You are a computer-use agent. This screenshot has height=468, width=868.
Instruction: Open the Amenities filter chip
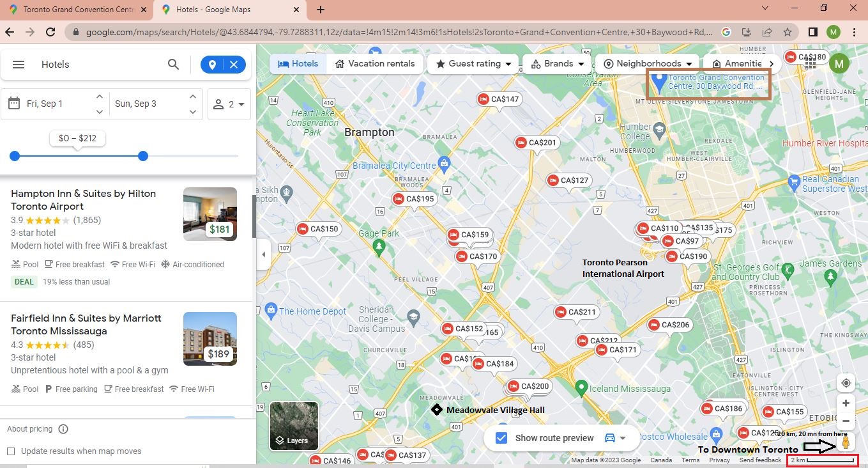(736, 64)
